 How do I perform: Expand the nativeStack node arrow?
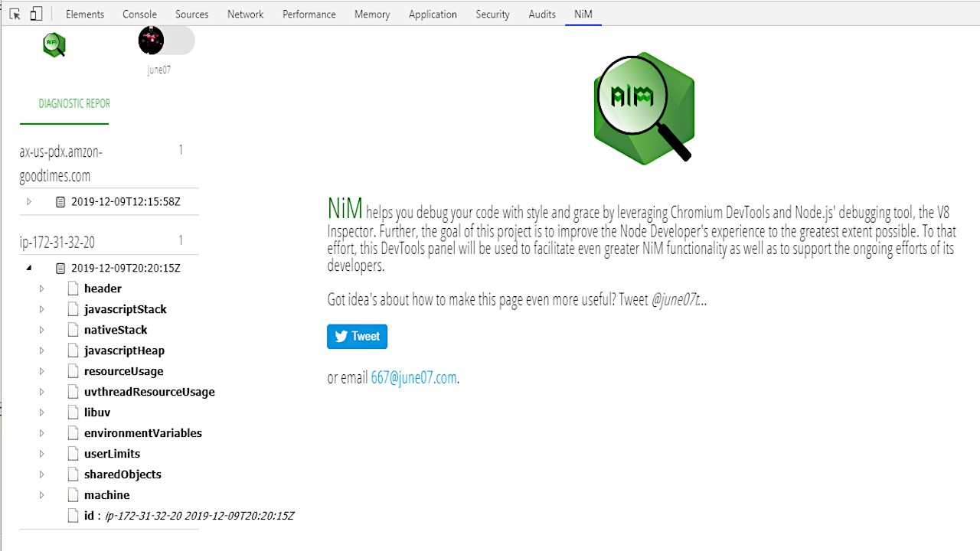pos(42,330)
